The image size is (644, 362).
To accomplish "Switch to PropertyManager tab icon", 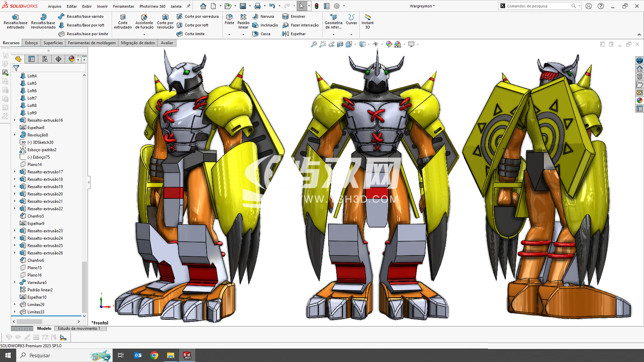I will tap(32, 59).
